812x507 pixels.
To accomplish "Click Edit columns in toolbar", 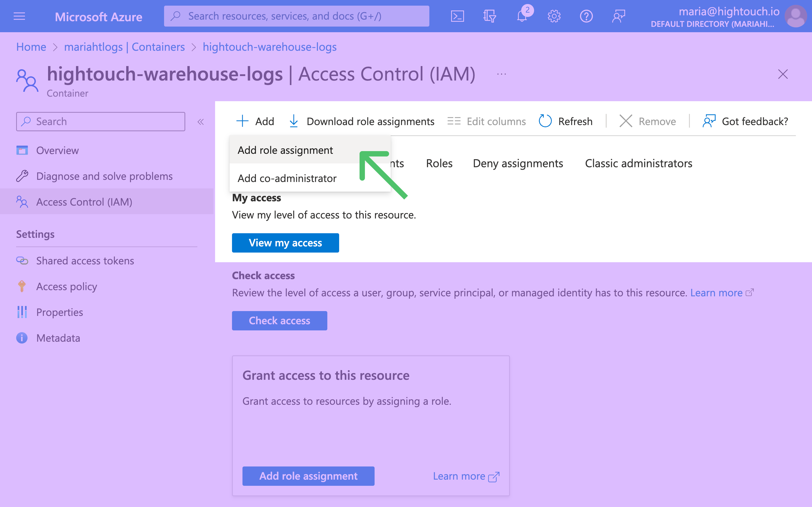I will pos(486,121).
